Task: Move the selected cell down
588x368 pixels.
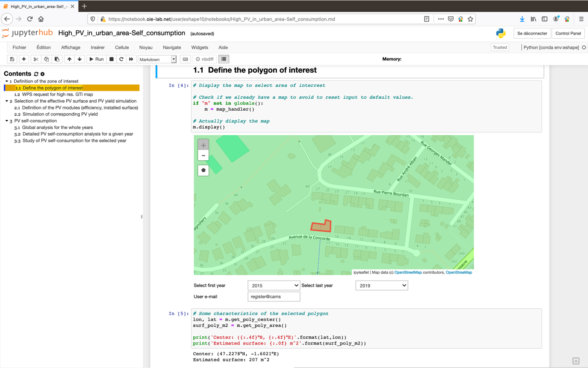Action: pyautogui.click(x=79, y=59)
